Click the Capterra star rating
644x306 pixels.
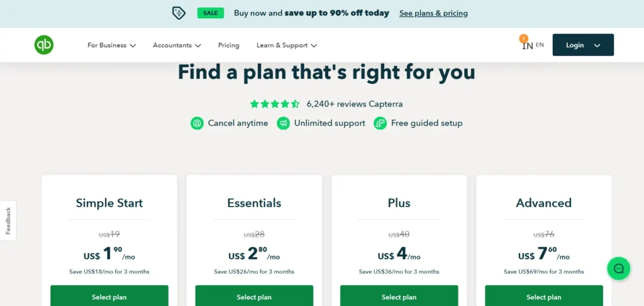pos(275,104)
